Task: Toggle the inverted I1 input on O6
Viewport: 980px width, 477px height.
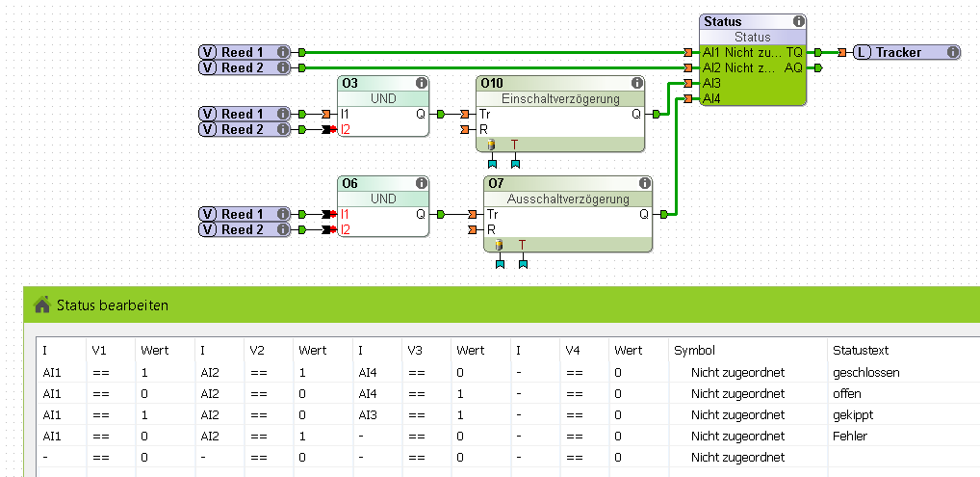Action: point(329,214)
